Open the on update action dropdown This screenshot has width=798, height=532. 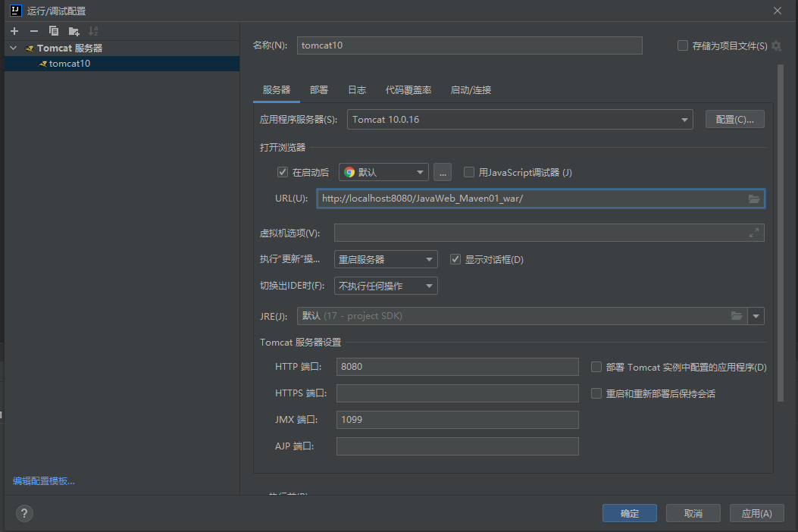pos(386,259)
